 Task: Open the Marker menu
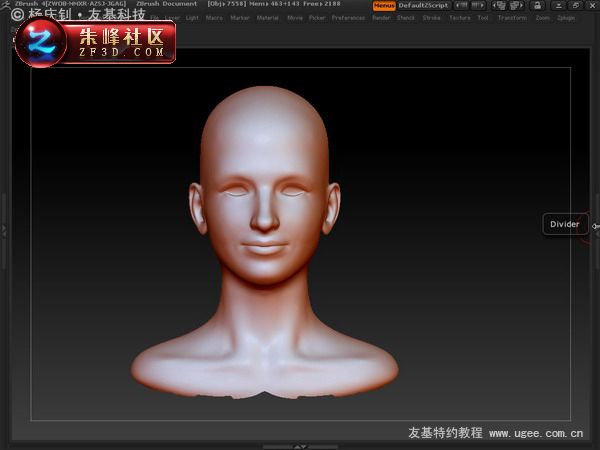click(x=240, y=18)
